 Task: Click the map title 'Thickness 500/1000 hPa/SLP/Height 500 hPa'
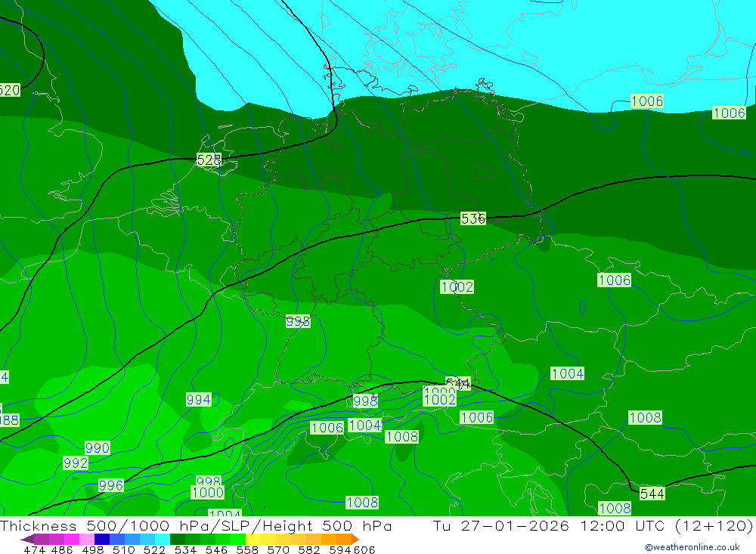tap(196, 525)
